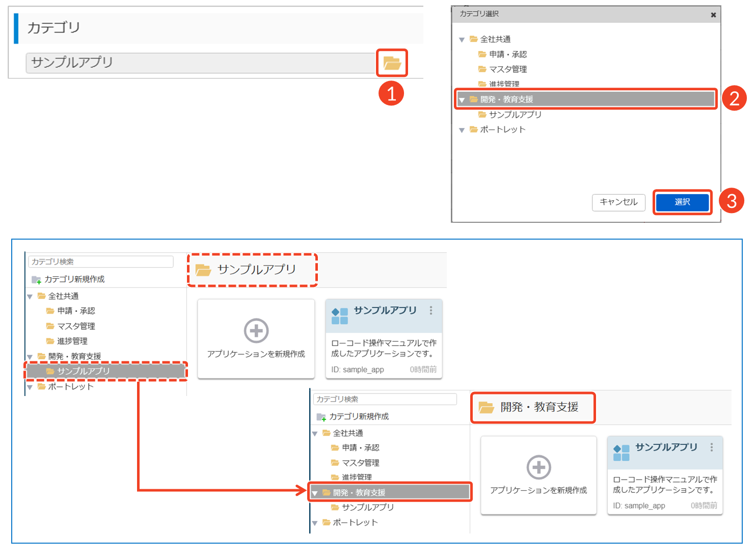Select マスタ管理 folder in the カテゴリ選択 dialog

point(507,69)
